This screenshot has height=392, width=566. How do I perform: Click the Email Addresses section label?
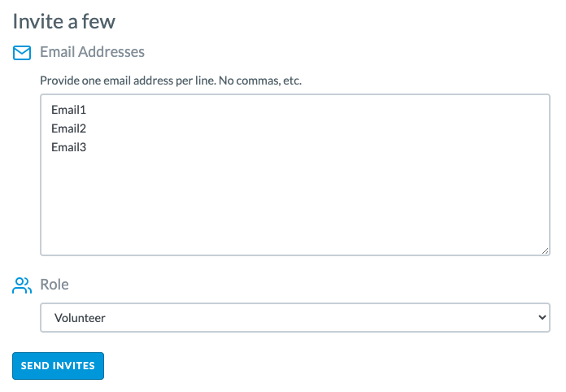coord(92,52)
